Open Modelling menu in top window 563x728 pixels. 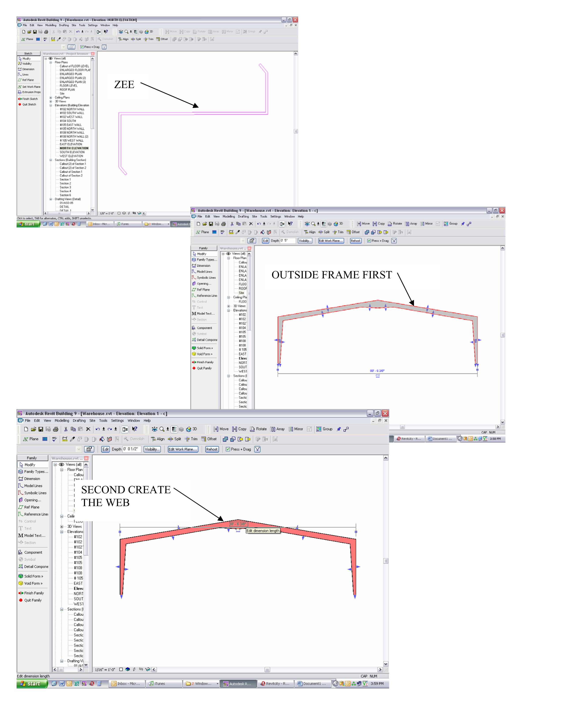click(51, 25)
